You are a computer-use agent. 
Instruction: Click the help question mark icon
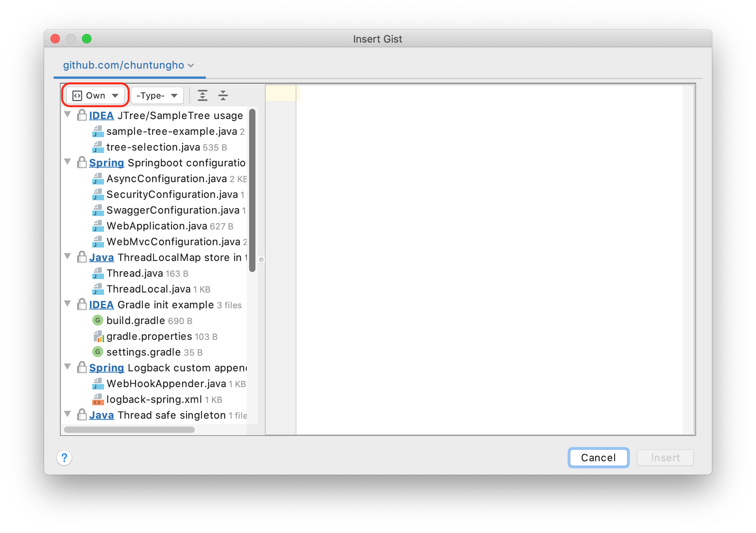(64, 458)
